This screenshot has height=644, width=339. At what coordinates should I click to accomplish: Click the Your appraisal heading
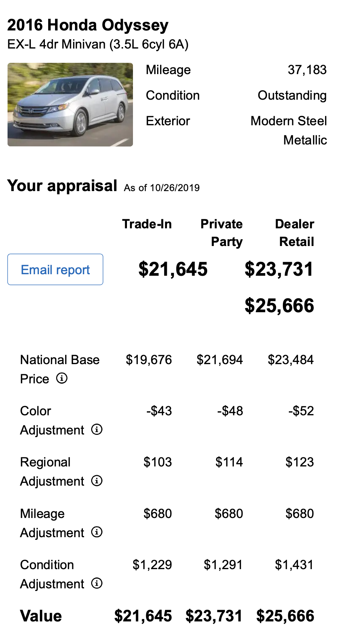coord(62,186)
